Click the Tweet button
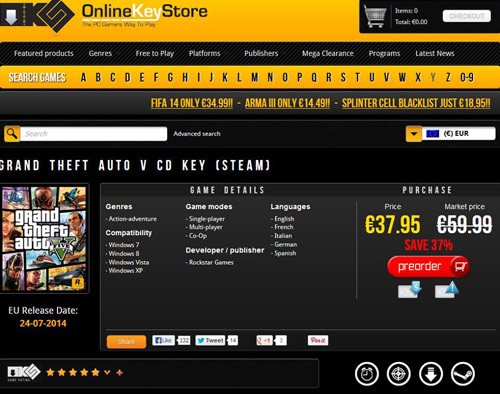This screenshot has width=500, height=394. (210, 340)
